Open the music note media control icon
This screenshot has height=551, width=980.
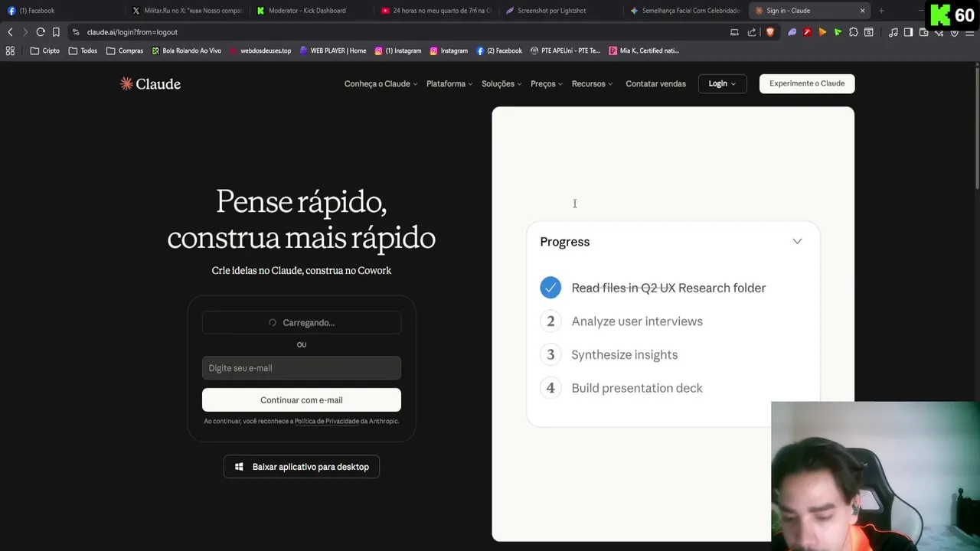[893, 32]
